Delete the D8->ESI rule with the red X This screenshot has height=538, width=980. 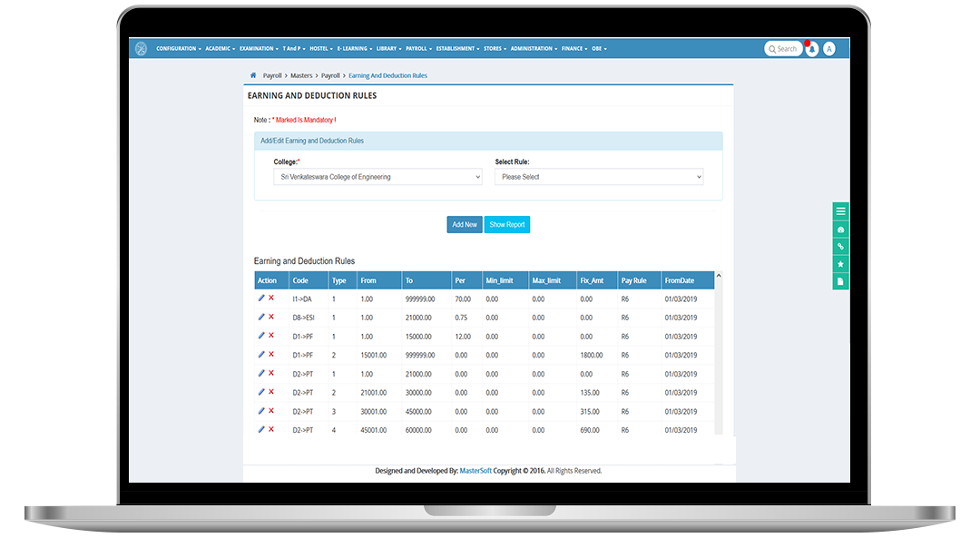click(271, 318)
